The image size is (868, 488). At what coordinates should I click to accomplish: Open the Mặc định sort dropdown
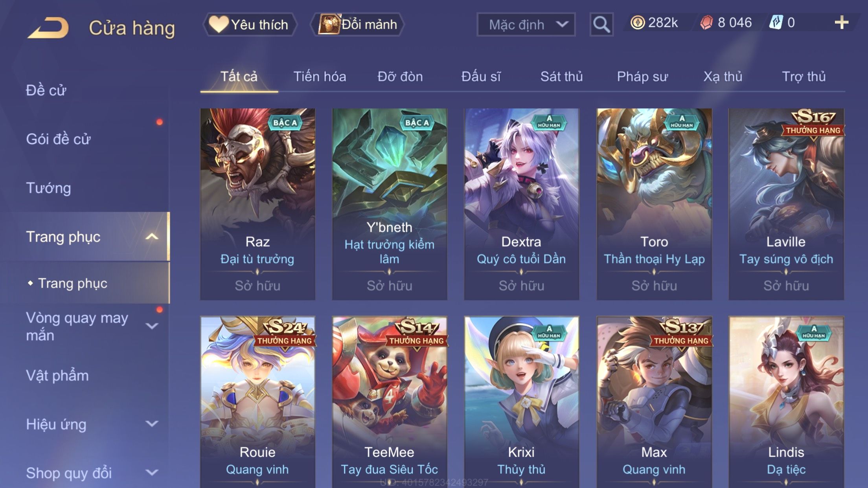[526, 24]
